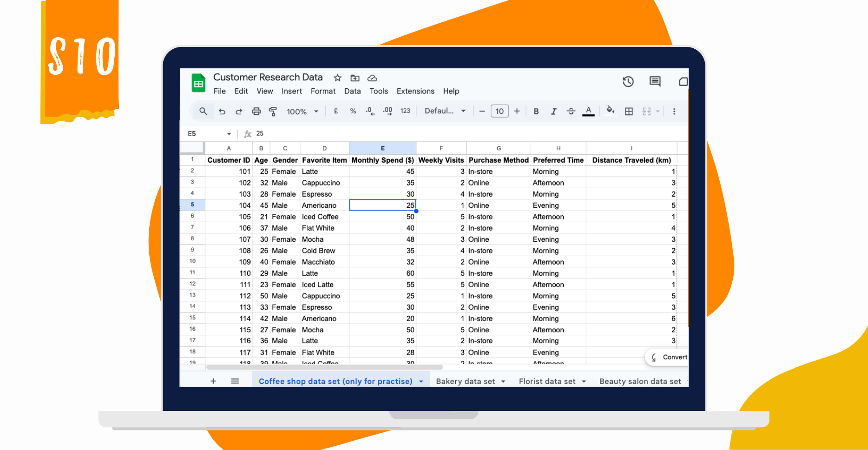Open the zoom level dropdown
The width and height of the screenshot is (868, 450).
click(x=302, y=111)
